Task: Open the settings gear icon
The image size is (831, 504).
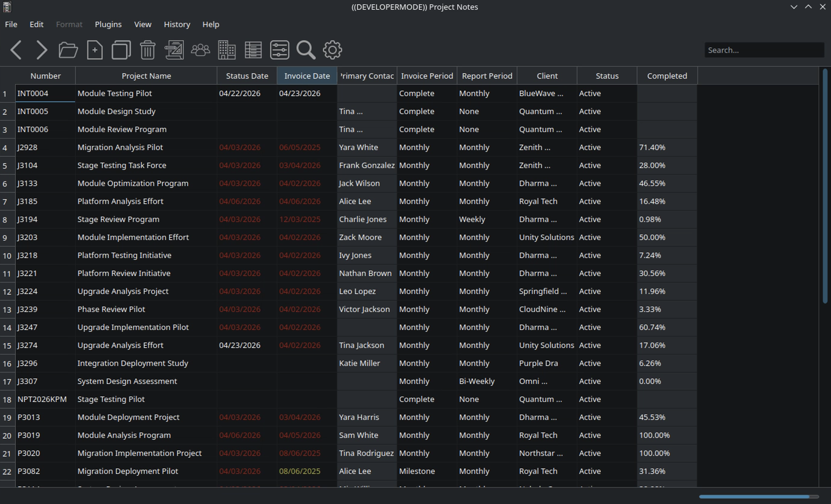Action: [x=333, y=50]
